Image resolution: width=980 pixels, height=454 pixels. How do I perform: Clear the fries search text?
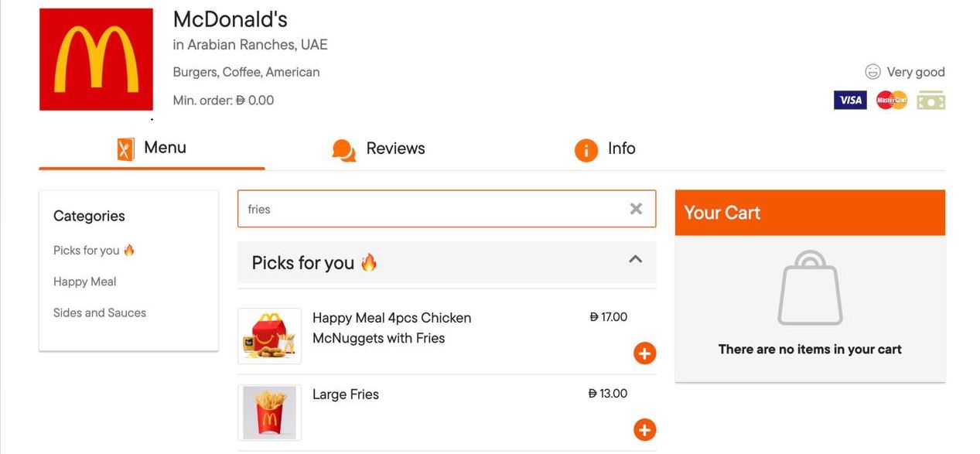[636, 209]
